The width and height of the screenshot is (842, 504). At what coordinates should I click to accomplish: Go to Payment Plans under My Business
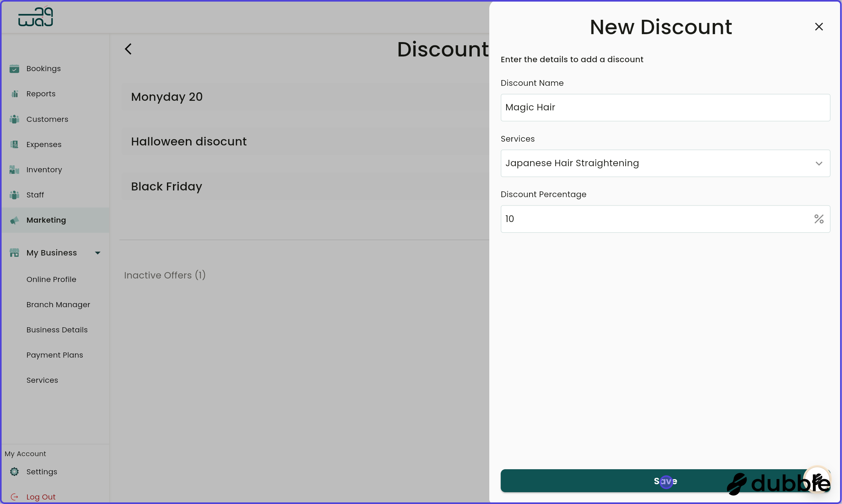point(55,355)
